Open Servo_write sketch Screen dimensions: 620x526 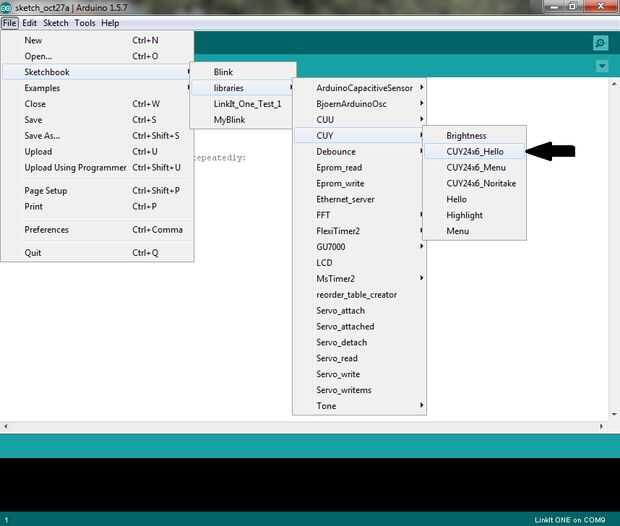[359, 374]
